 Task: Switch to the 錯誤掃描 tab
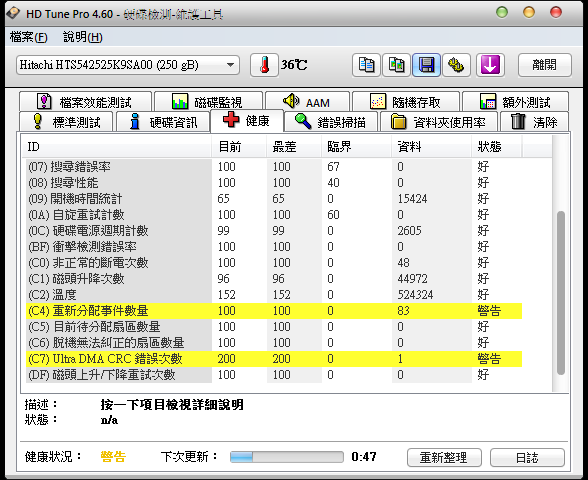(331, 122)
